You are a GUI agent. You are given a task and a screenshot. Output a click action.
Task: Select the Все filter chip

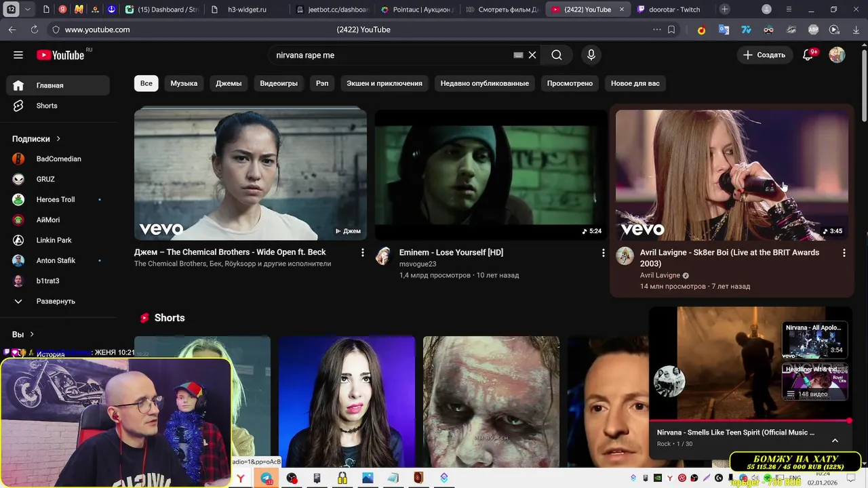pyautogui.click(x=146, y=83)
